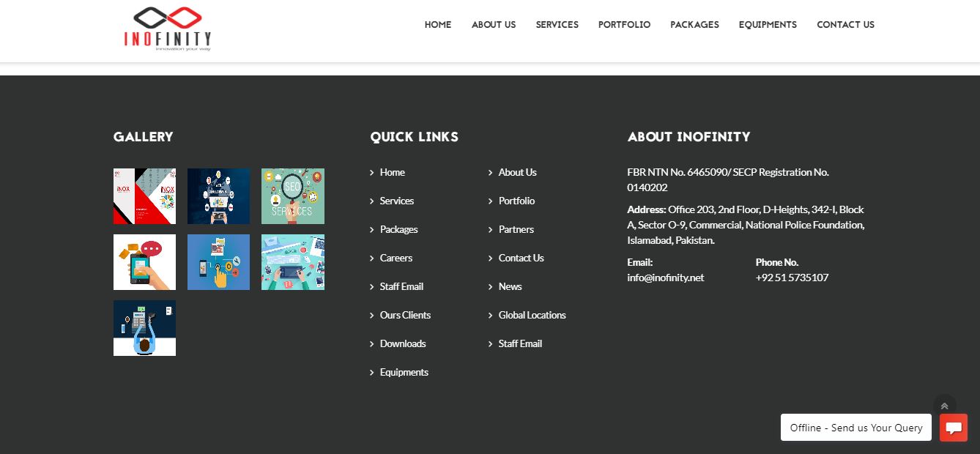Open the SEO Services gallery thumbnail
The image size is (980, 454).
[x=292, y=196]
